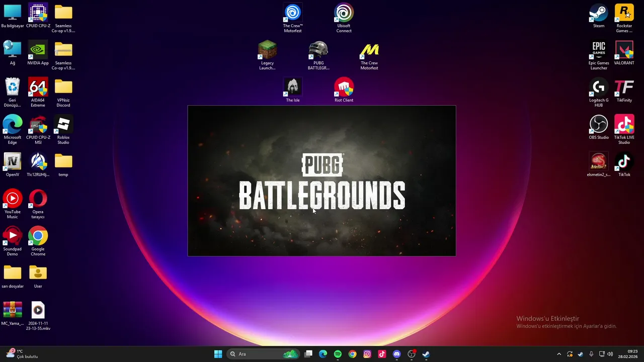Open Google Chrome desktop shortcut

[38, 242]
